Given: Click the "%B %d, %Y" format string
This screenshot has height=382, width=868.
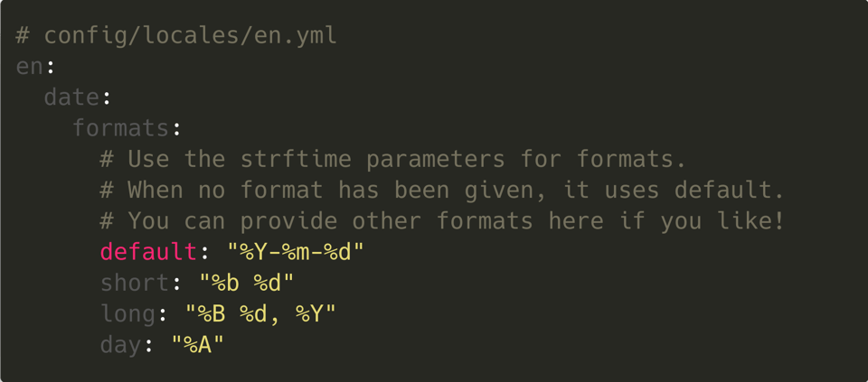Looking at the screenshot, I should [x=260, y=313].
